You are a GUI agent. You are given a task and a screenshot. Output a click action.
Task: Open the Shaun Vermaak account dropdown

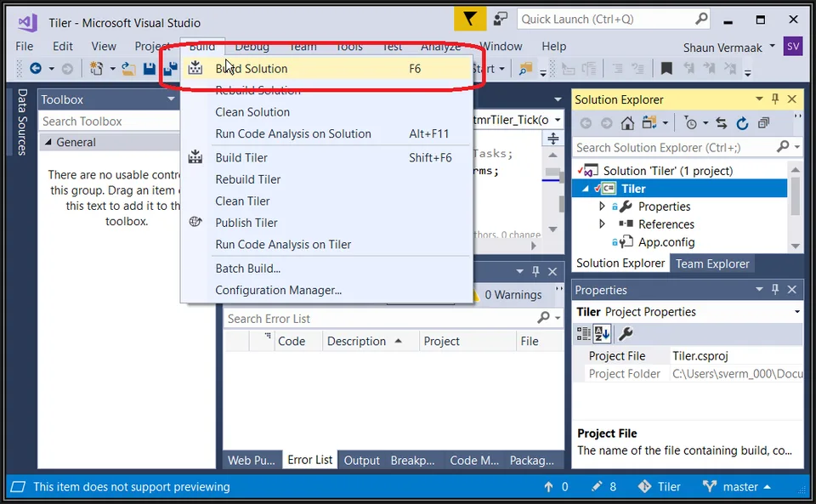pos(773,46)
